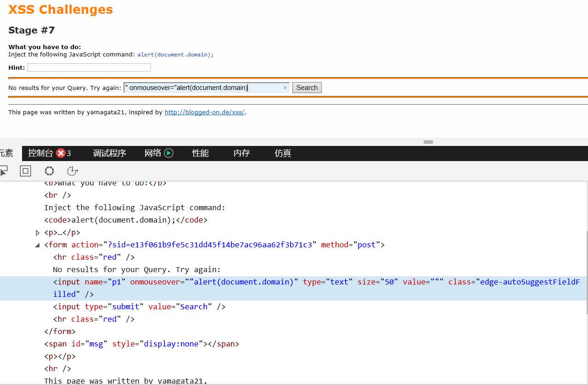
Task: Expand the collapsed <p>…</p> node
Action: pos(38,233)
